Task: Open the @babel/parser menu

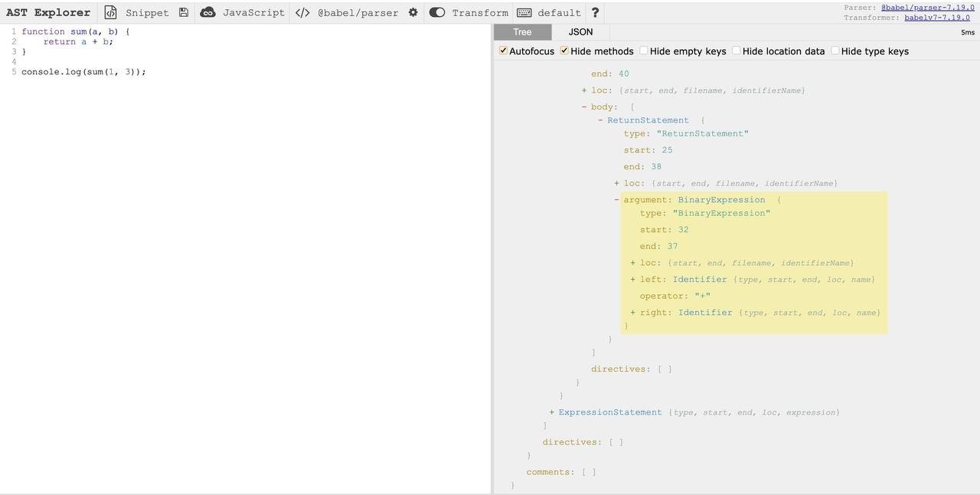Action: [358, 13]
